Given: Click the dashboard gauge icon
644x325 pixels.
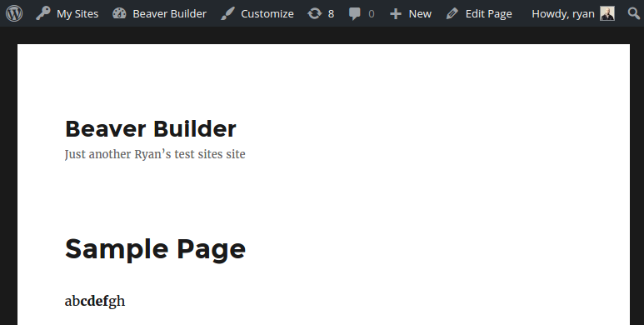Looking at the screenshot, I should 119,13.
